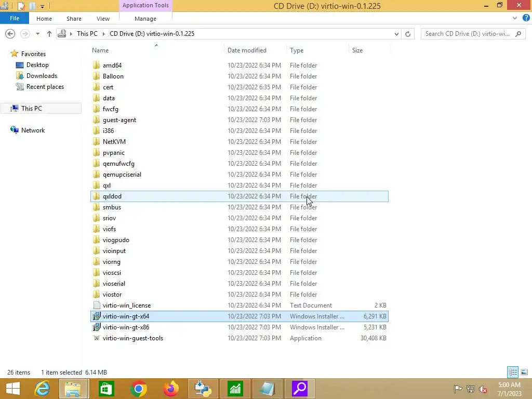Switch to Details view layout
532x399 pixels.
click(x=513, y=372)
